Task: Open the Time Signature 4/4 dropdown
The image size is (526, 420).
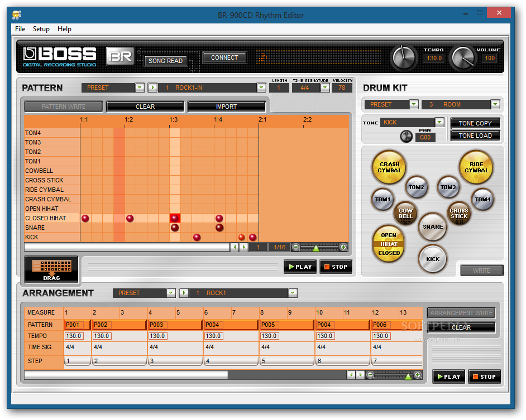Action: (x=325, y=88)
